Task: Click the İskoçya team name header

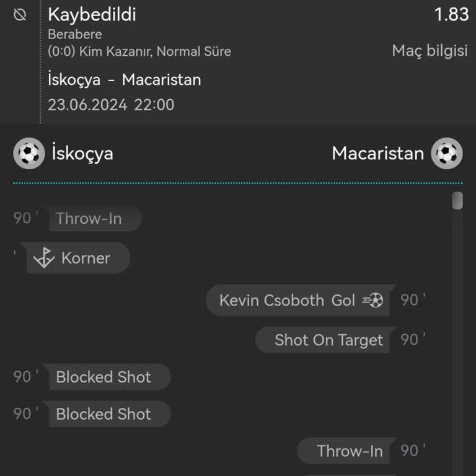Action: 82,153
